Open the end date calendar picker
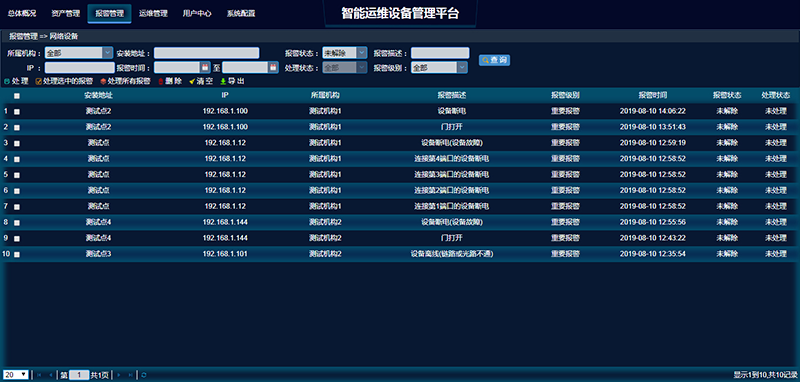Viewport: 800px width, 382px height. (x=273, y=67)
